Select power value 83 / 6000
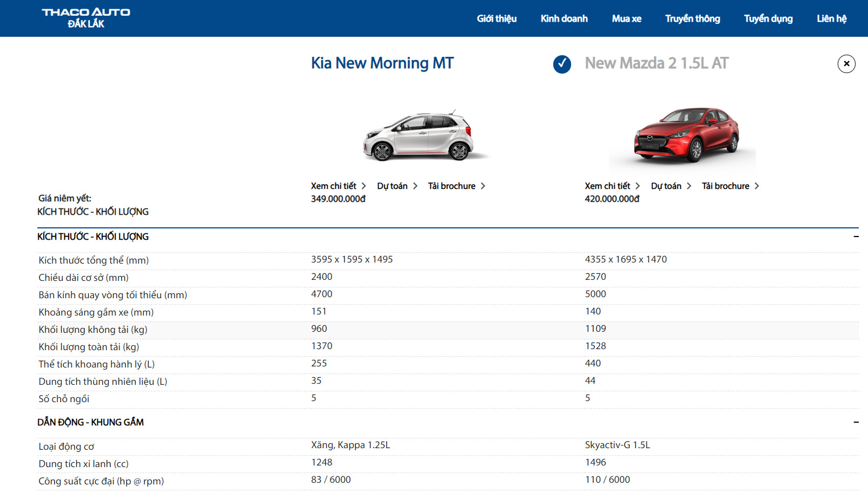This screenshot has width=868, height=492. point(331,480)
